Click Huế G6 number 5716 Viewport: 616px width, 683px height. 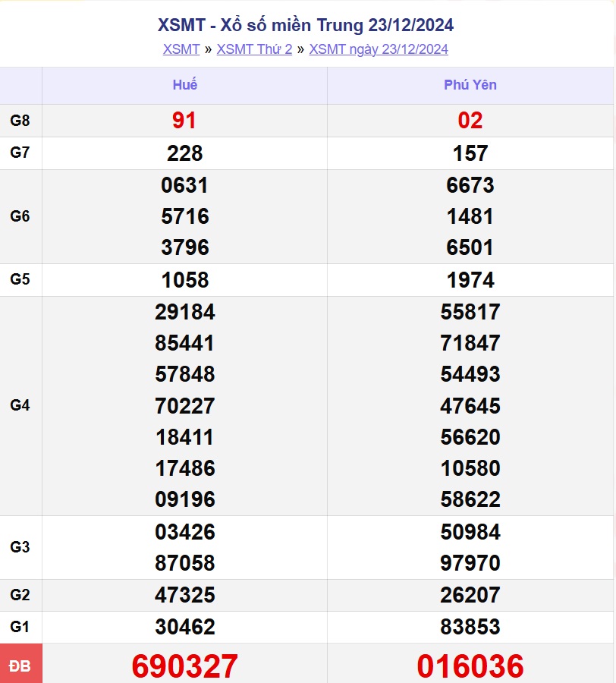pos(184,216)
